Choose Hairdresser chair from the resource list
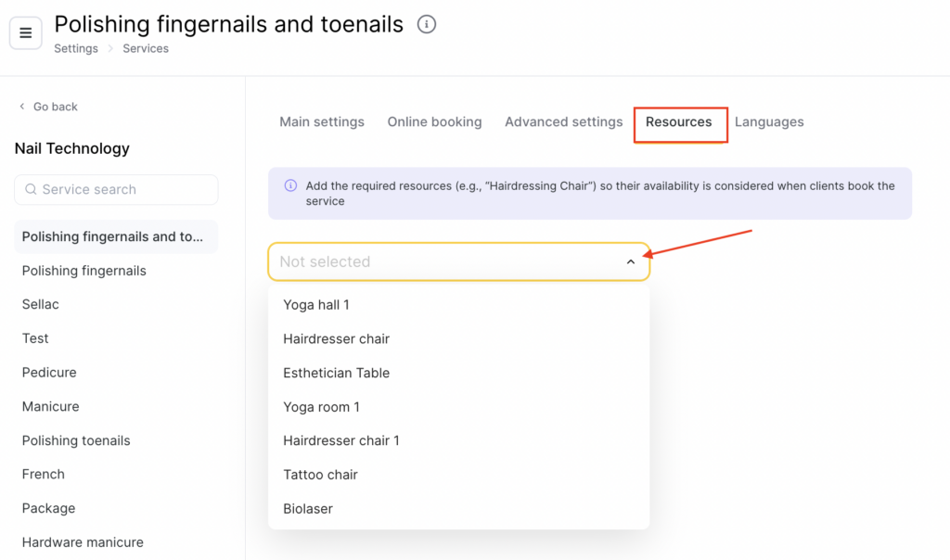950x560 pixels. click(336, 339)
